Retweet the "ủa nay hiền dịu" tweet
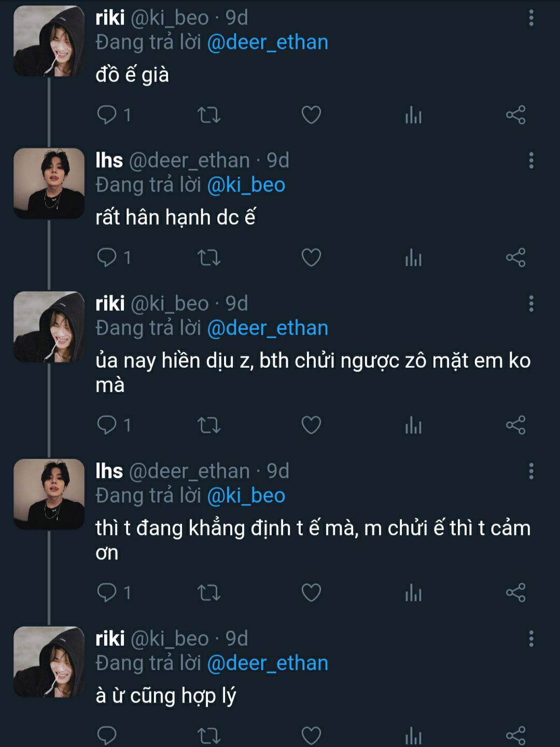This screenshot has width=560, height=747. 209,425
